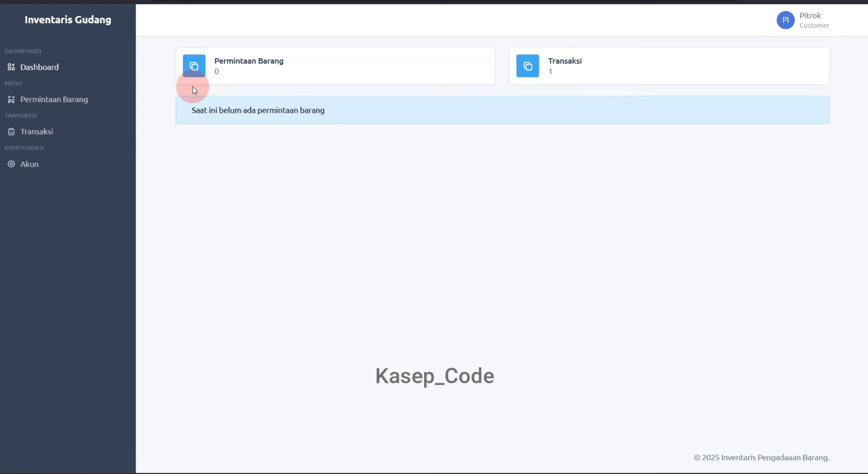This screenshot has width=868, height=474.
Task: Click the Transaksi card title
Action: click(565, 61)
